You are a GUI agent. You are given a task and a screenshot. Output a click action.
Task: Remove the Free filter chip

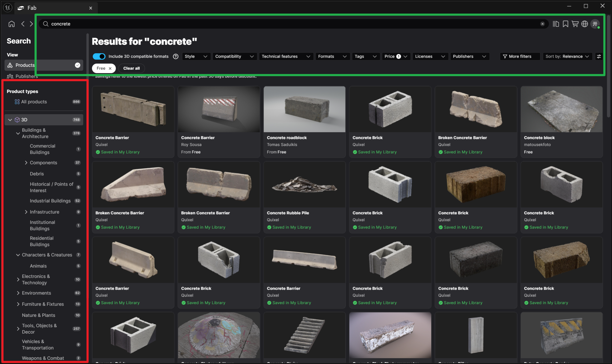pos(110,68)
